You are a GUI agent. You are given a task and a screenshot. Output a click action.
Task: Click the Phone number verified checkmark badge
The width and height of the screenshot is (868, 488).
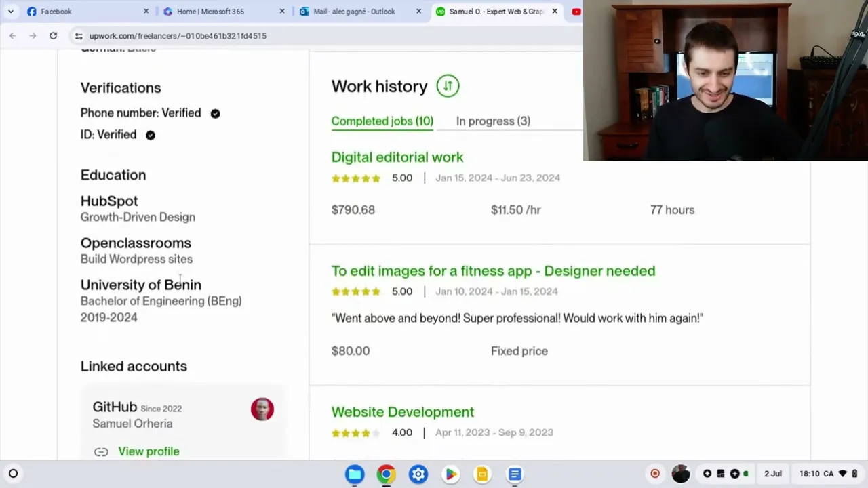pos(215,114)
